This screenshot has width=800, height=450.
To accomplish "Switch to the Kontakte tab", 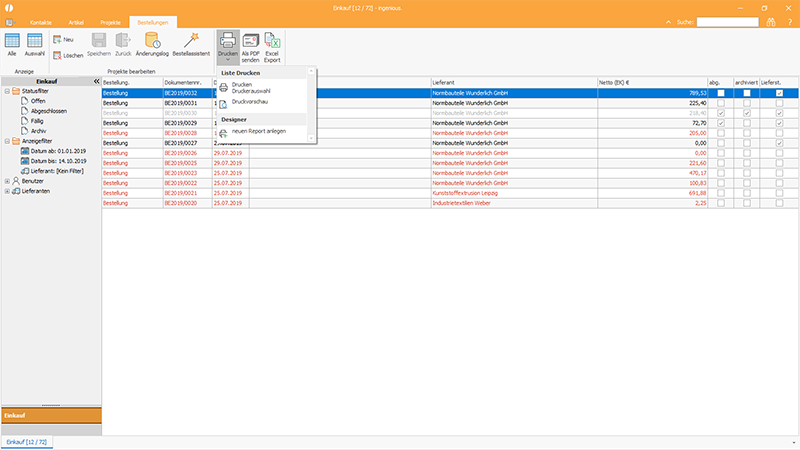I will click(41, 22).
